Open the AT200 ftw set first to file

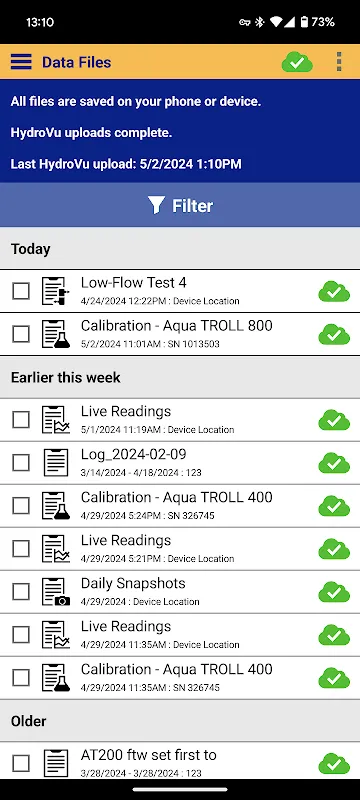tap(180, 763)
